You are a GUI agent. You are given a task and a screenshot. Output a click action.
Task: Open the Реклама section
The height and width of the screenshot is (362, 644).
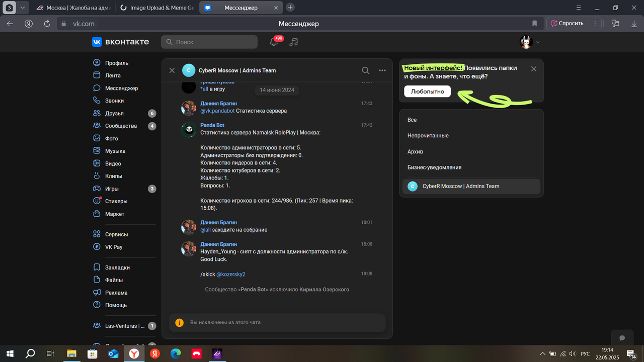click(116, 293)
